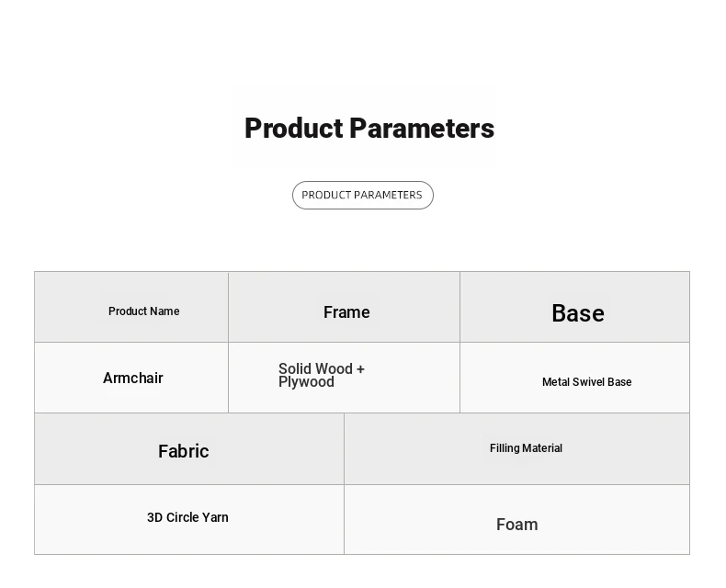The width and height of the screenshot is (726, 588).
Task: Click the 3D Circle Yarn cell
Action: (x=187, y=518)
